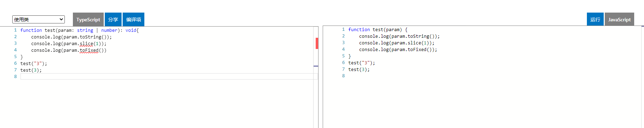Click 'console.log(param.toFixed());' in JavaScript output
Viewport: 644px width, 128px height.
click(x=398, y=50)
